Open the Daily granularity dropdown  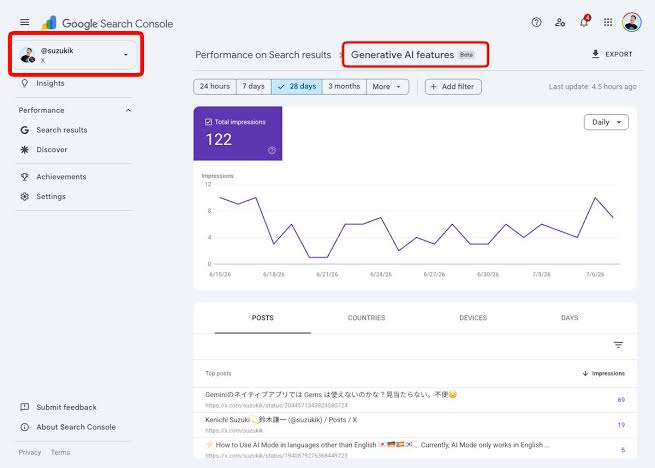606,122
